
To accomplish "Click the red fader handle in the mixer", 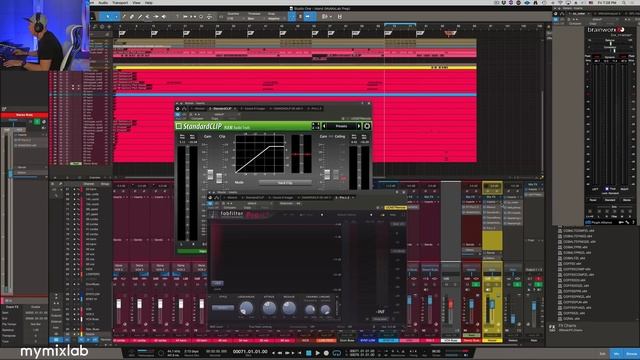I will 451,304.
